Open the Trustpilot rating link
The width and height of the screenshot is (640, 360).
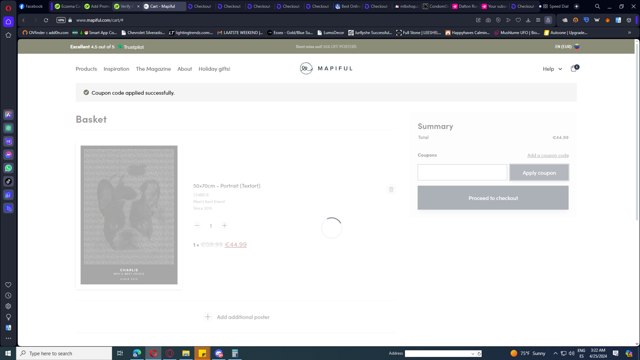[107, 47]
